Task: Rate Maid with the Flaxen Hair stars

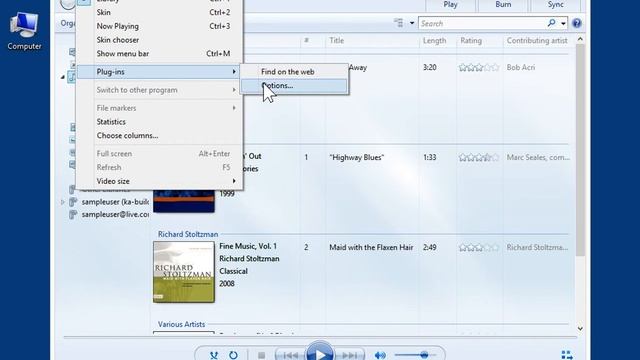Action: (479, 248)
